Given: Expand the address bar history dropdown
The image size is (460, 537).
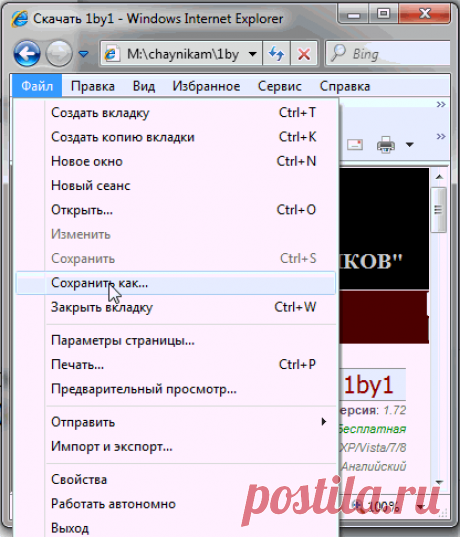Looking at the screenshot, I should pos(253,54).
